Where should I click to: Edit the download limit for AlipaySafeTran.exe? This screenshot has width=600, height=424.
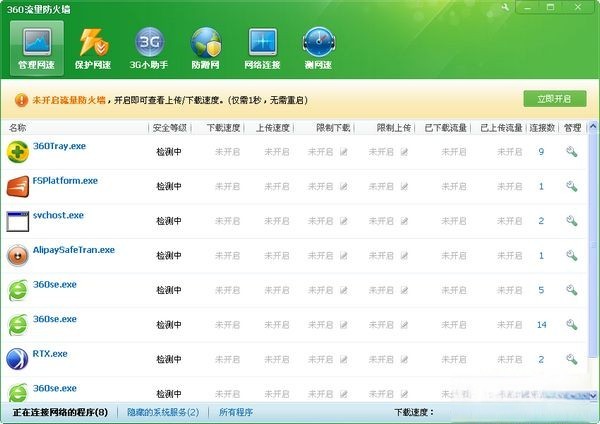(344, 256)
